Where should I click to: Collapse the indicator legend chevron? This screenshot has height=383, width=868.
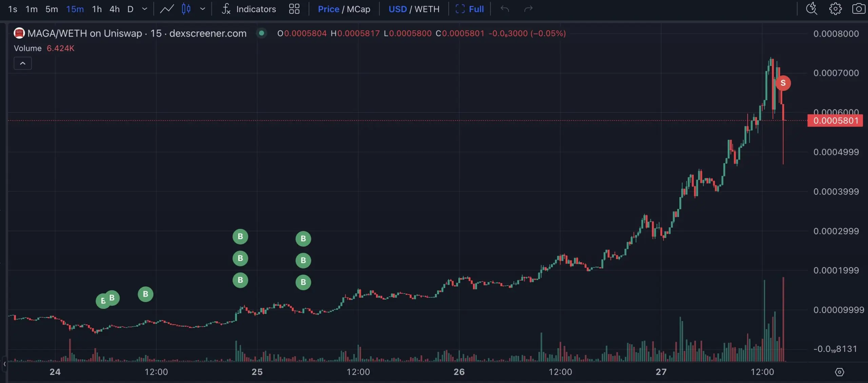point(23,63)
